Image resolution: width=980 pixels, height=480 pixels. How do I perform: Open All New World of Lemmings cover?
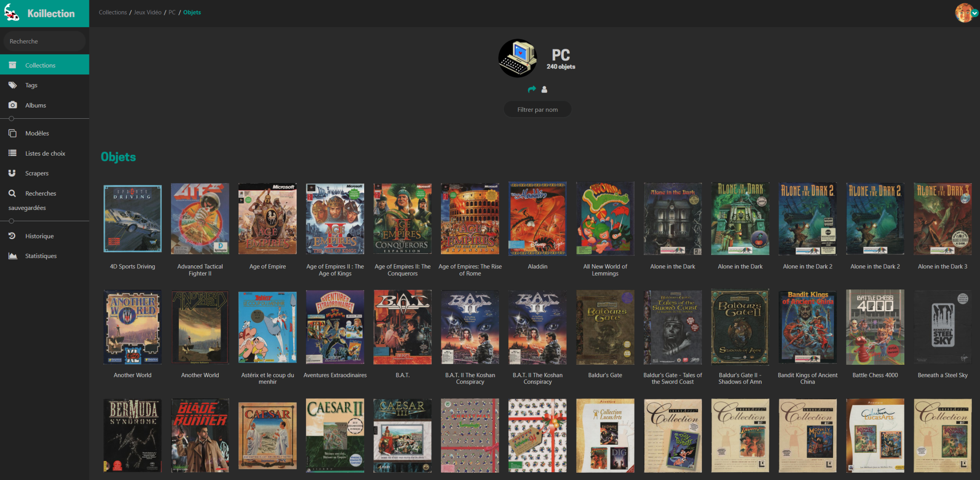[x=605, y=218]
